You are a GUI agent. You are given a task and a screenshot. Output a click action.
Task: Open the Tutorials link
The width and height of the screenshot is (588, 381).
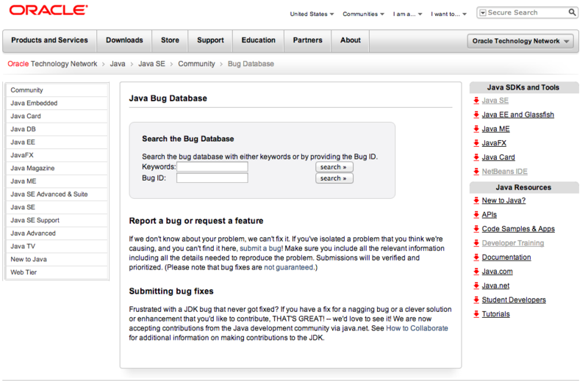coord(495,314)
